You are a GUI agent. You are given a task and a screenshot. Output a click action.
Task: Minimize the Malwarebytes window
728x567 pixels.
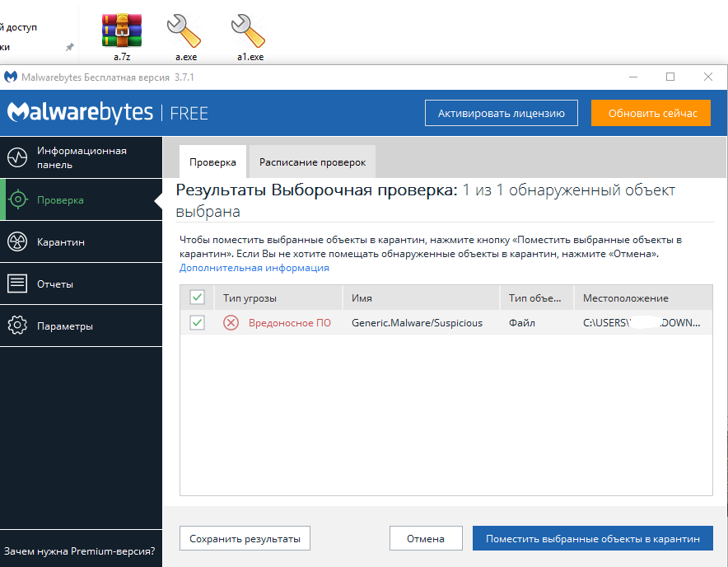pos(633,77)
